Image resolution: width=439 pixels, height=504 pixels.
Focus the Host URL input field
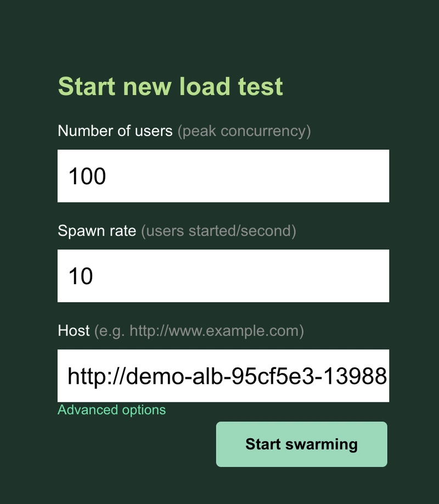pyautogui.click(x=223, y=376)
